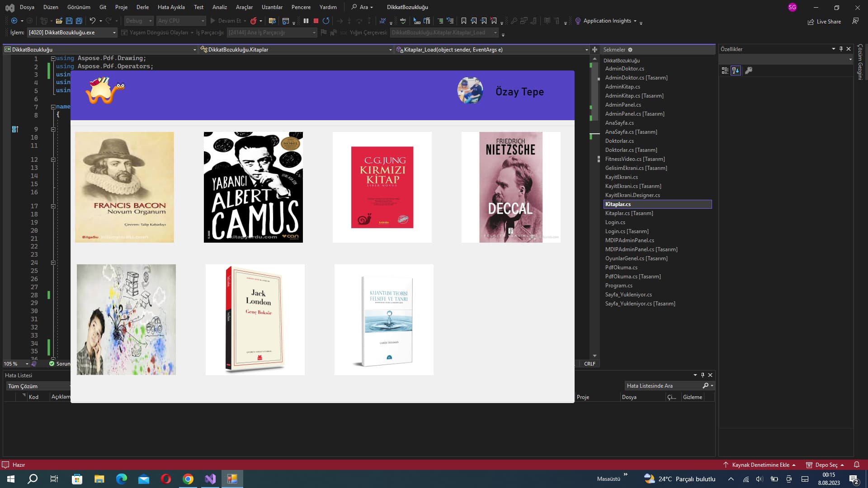Restart the debug session icon

click(326, 21)
